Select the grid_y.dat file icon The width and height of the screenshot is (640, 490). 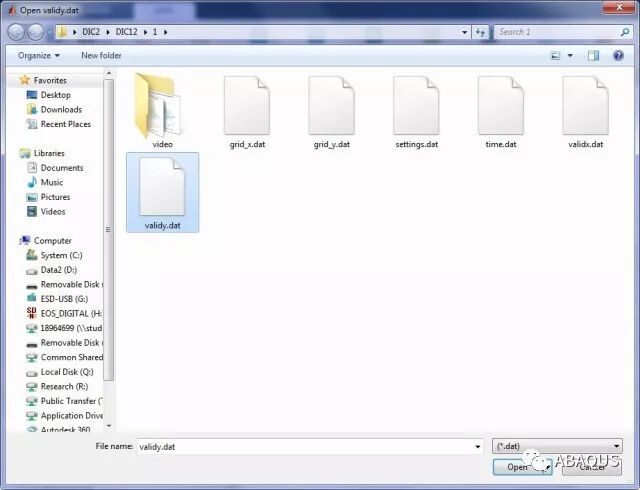tap(331, 106)
